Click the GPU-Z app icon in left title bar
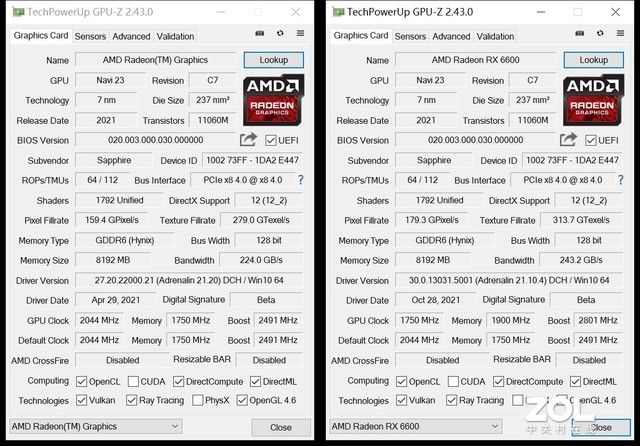The width and height of the screenshot is (640, 446). click(18, 12)
